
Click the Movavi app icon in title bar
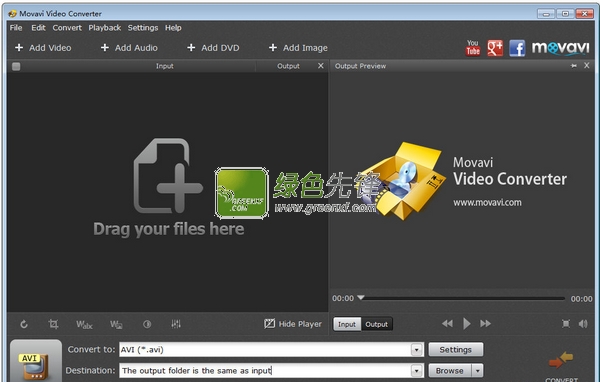[13, 14]
